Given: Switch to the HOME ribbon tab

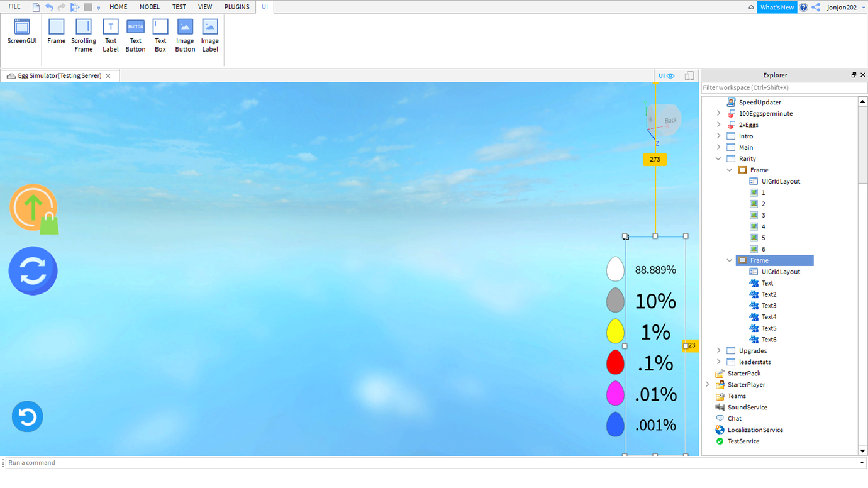Looking at the screenshot, I should pyautogui.click(x=118, y=7).
